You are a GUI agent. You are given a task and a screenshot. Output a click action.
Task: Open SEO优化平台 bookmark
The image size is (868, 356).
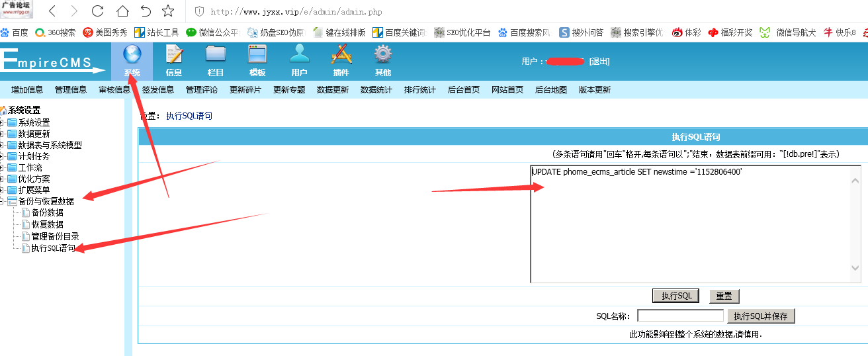coord(462,32)
